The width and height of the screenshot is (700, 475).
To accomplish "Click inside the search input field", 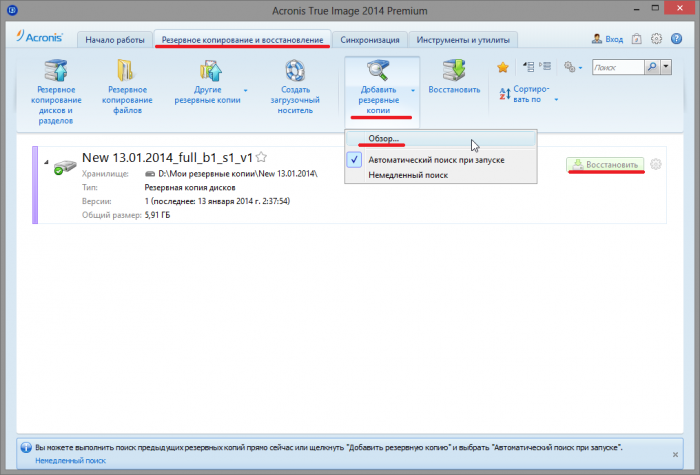I will (618, 67).
